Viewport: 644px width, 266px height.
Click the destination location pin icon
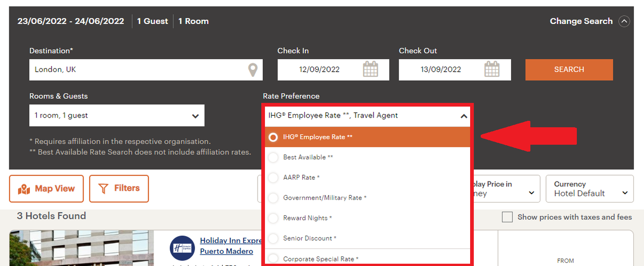pyautogui.click(x=253, y=70)
